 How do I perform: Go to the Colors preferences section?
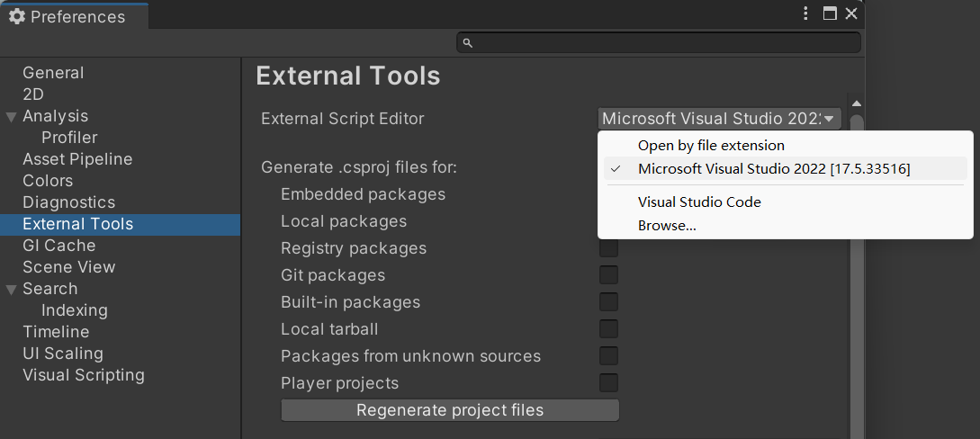48,181
